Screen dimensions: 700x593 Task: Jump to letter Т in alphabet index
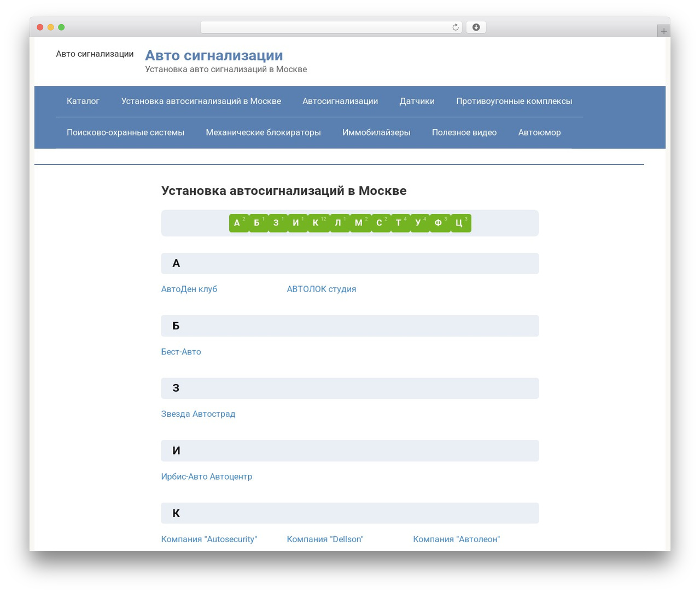click(x=400, y=223)
